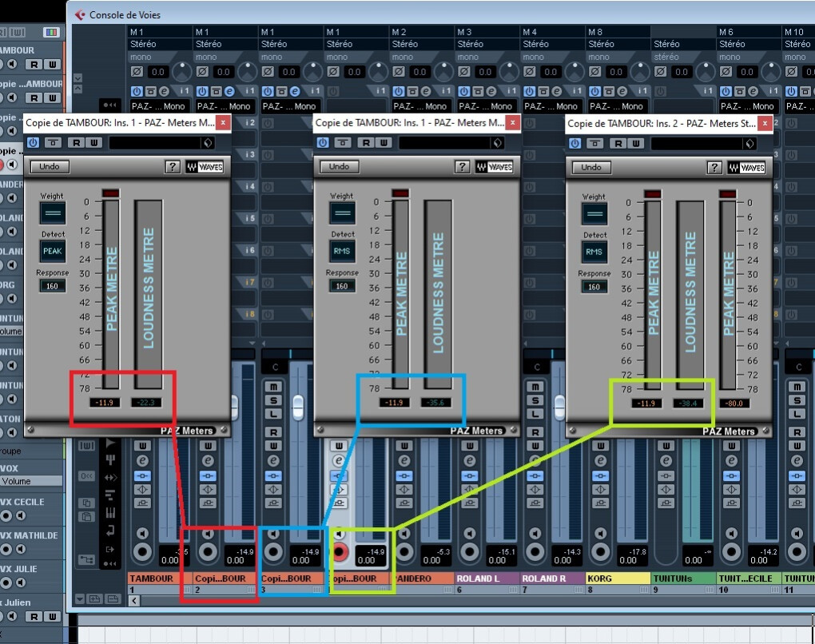Viewport: 815px width, 644px height.
Task: Invert phase on the M 2 input channel
Action: pos(399,71)
